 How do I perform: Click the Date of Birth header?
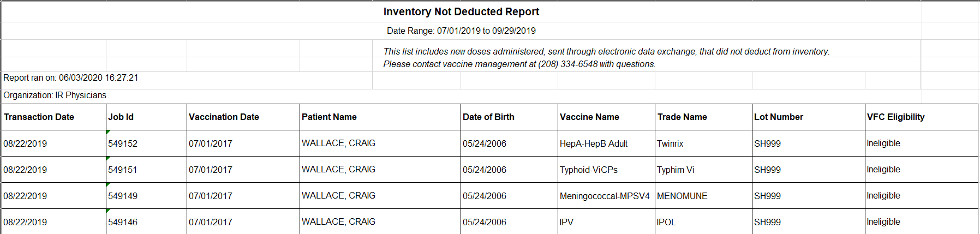509,117
